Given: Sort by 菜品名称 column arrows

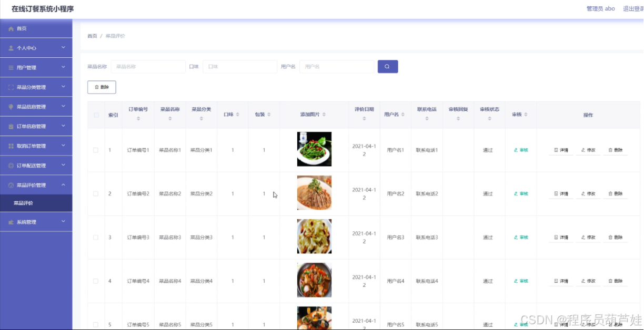Looking at the screenshot, I should tap(170, 119).
